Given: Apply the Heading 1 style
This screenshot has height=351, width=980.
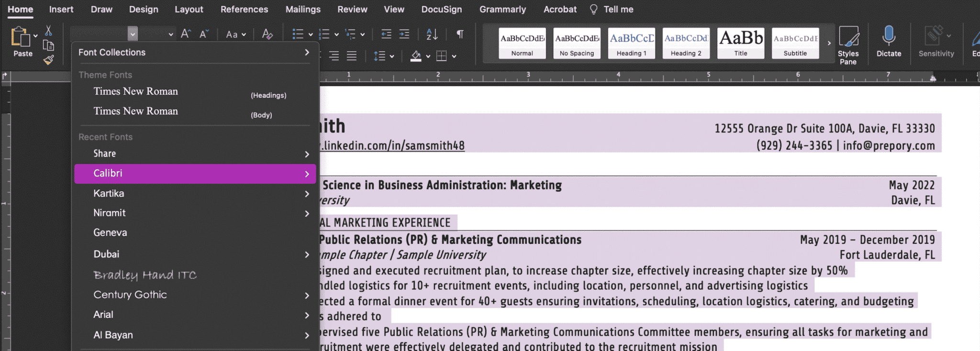Looking at the screenshot, I should point(631,43).
